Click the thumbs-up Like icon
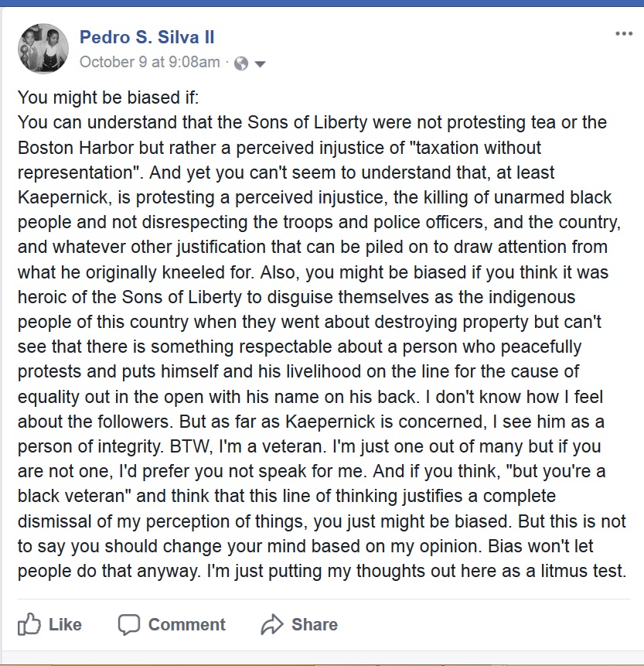The width and height of the screenshot is (644, 666). pyautogui.click(x=29, y=624)
